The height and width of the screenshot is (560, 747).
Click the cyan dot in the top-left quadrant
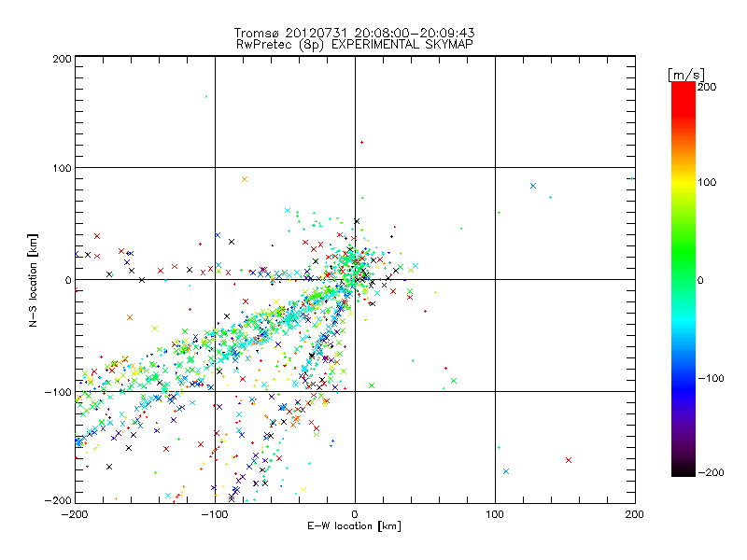205,97
